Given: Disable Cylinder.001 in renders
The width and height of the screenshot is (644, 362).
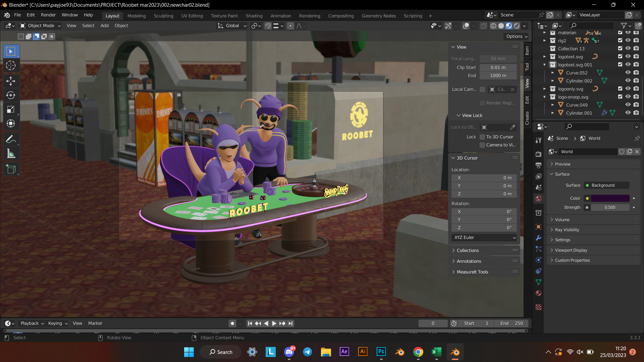Looking at the screenshot, I should [636, 113].
